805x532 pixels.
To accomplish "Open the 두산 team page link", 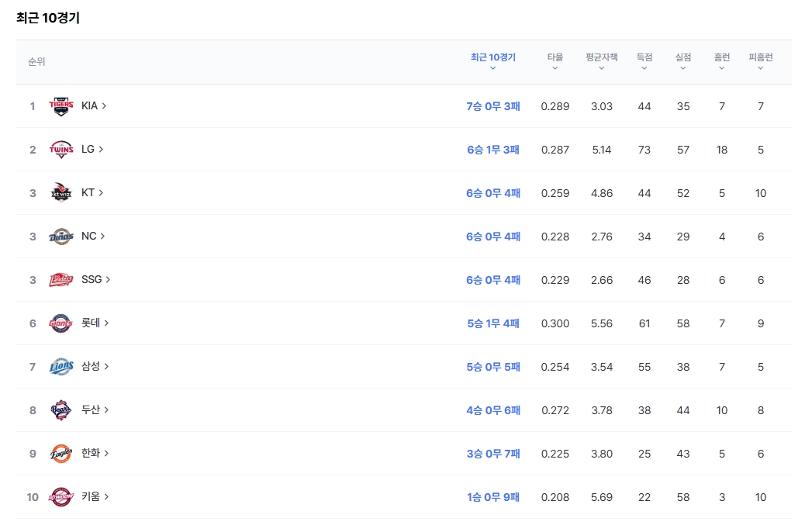I will coord(95,409).
